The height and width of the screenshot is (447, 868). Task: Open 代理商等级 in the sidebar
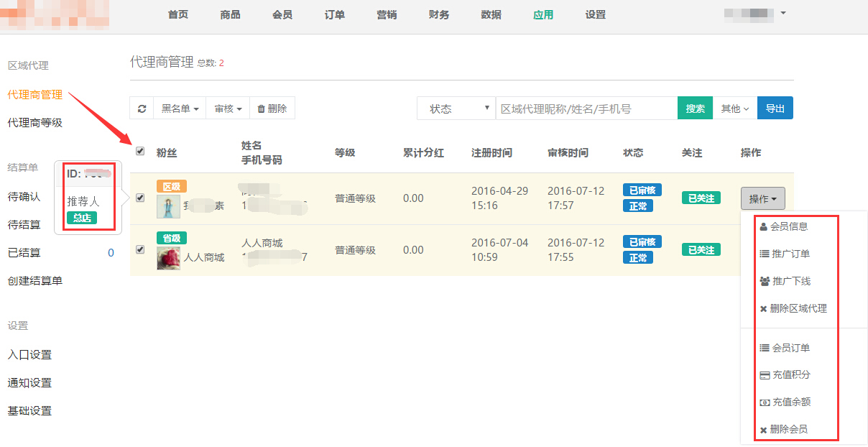click(x=35, y=123)
